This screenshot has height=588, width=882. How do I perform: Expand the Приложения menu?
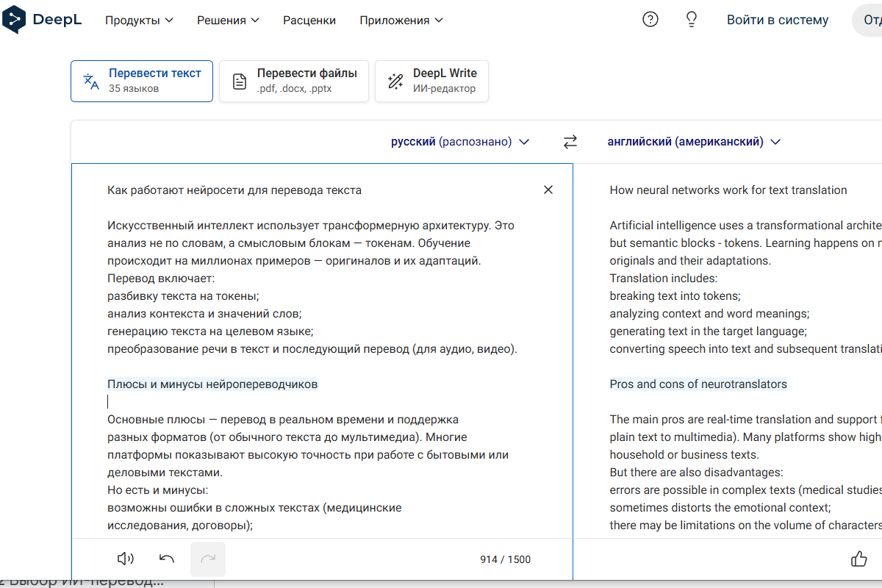(x=402, y=21)
